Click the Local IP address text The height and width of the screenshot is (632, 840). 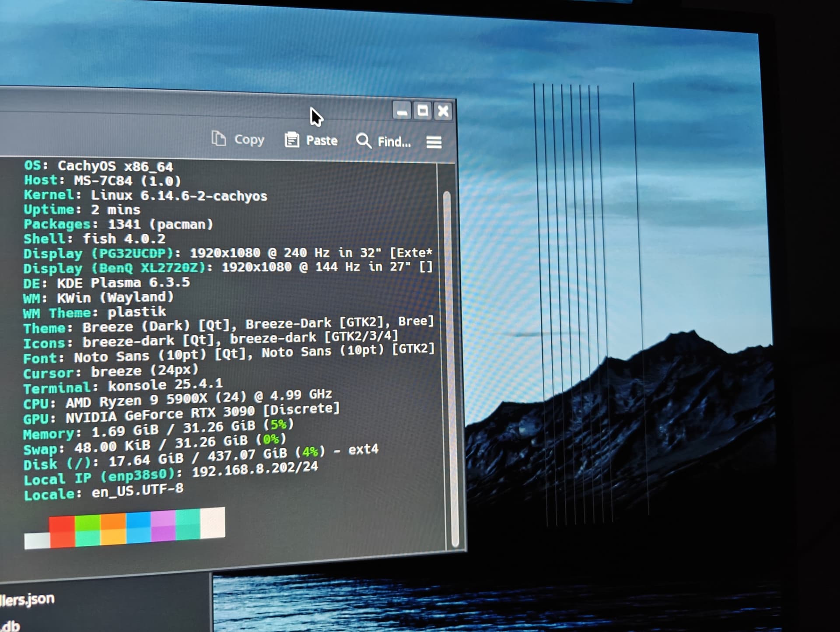tap(255, 469)
